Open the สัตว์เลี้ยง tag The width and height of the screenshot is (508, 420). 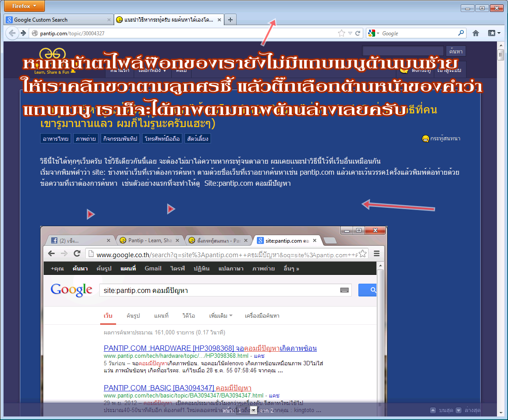click(x=198, y=139)
